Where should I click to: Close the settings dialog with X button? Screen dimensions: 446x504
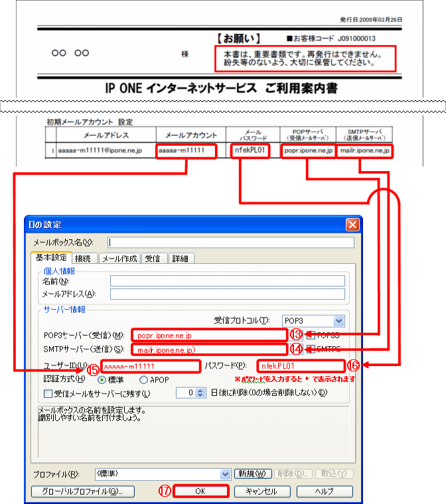(x=352, y=225)
